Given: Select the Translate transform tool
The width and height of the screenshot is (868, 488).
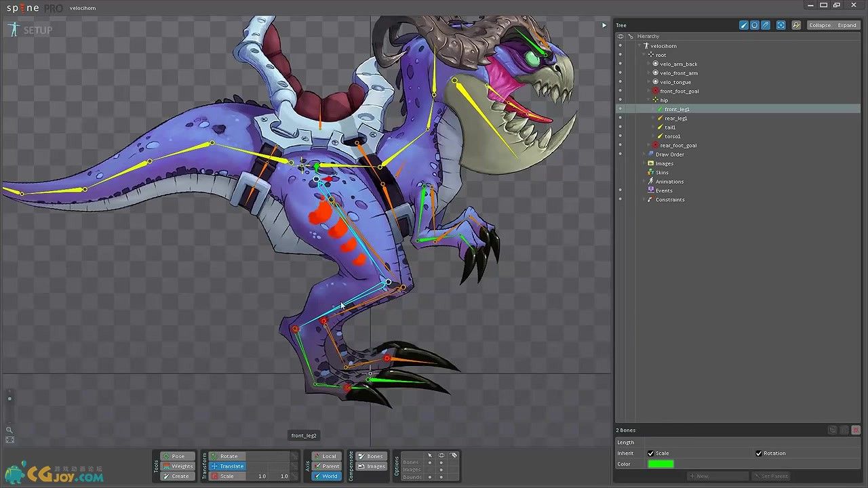Looking at the screenshot, I should click(x=227, y=466).
